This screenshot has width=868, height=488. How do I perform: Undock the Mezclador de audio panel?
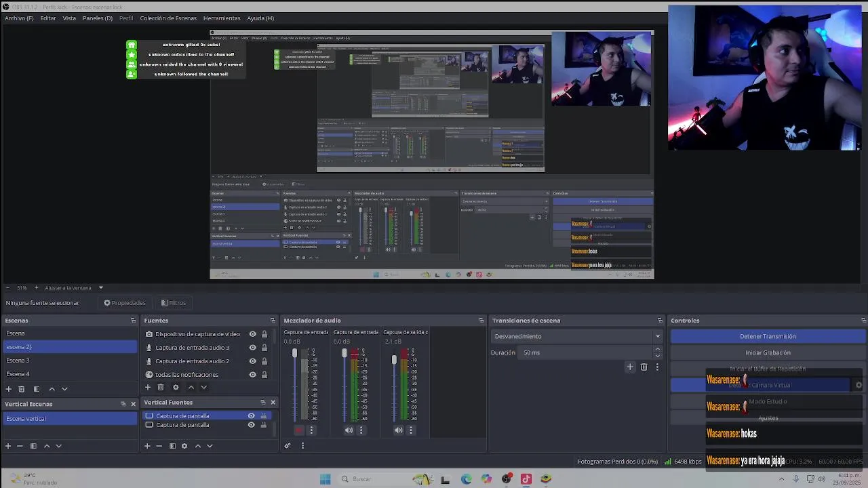(481, 321)
